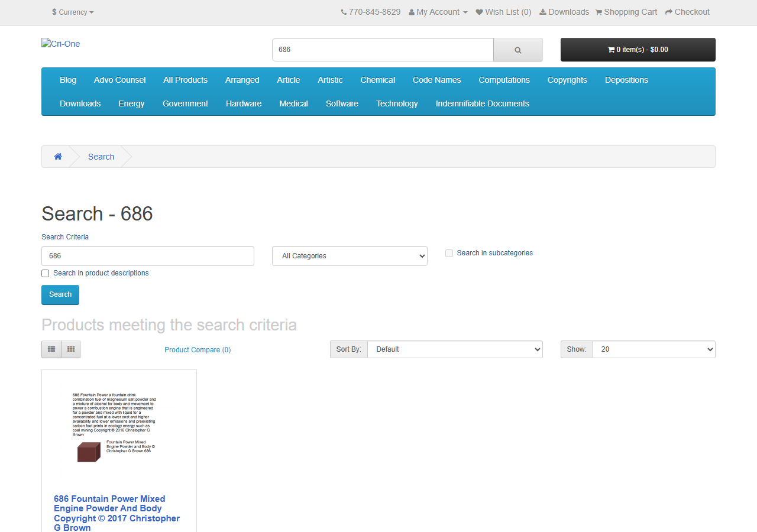The width and height of the screenshot is (757, 532).
Task: Open the Energy category
Action: point(131,103)
